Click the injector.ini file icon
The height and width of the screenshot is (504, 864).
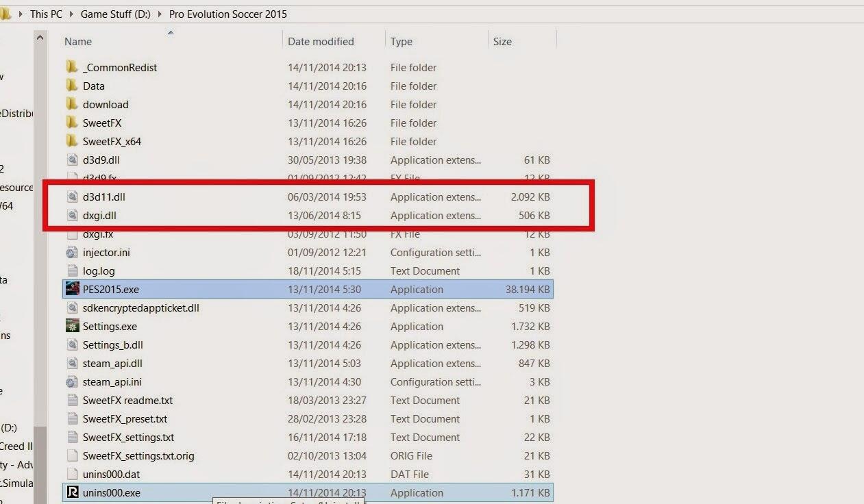[72, 252]
